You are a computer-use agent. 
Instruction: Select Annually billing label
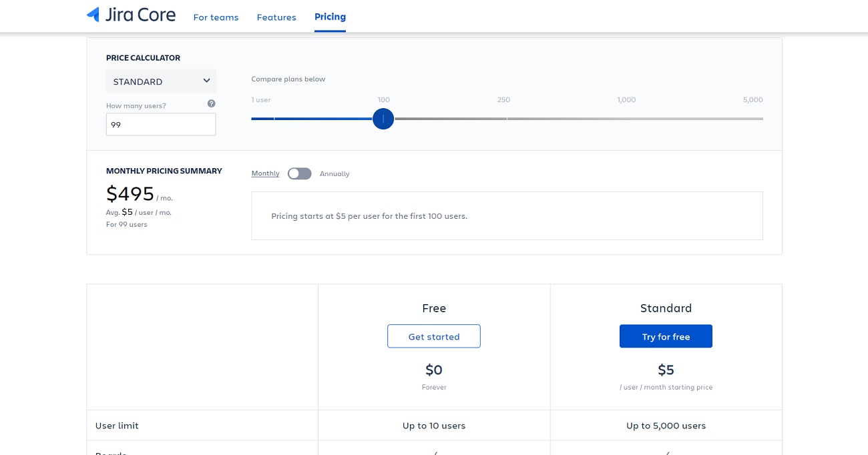coord(335,173)
